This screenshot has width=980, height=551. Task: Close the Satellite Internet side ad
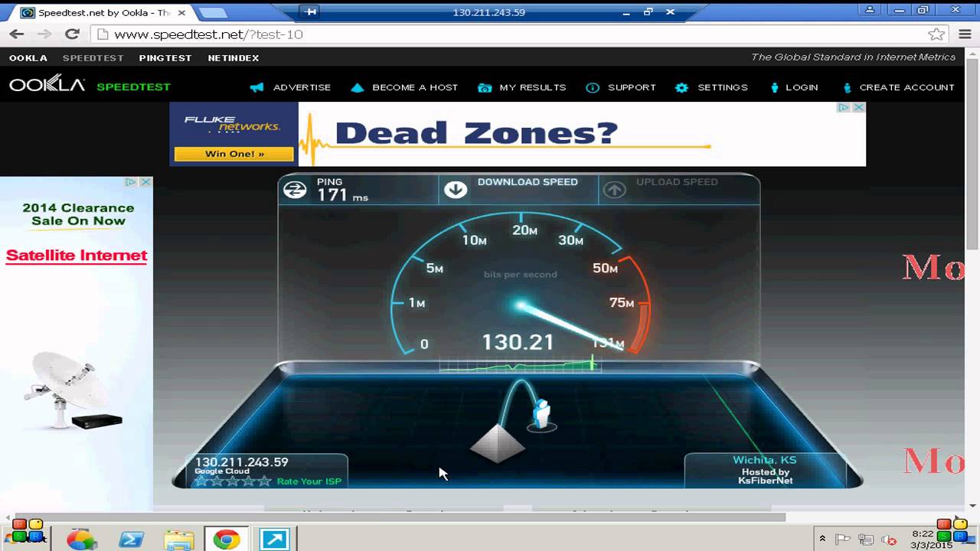(146, 182)
